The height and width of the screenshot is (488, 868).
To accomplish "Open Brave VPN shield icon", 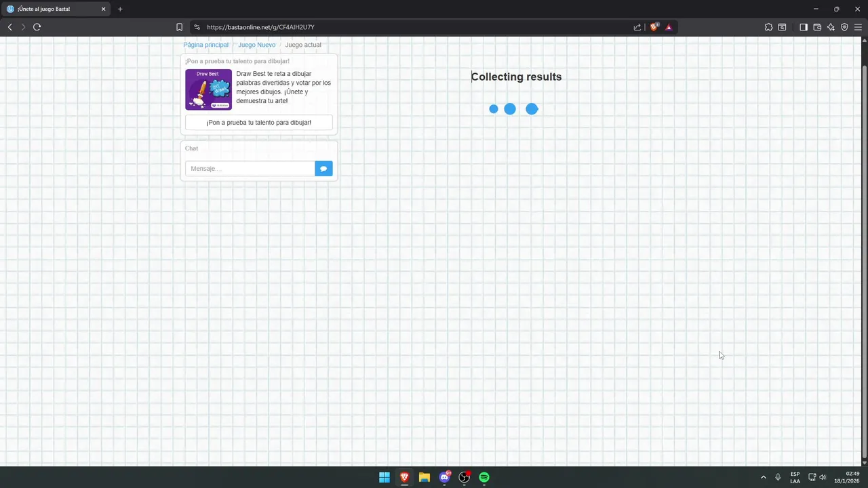I will (844, 27).
